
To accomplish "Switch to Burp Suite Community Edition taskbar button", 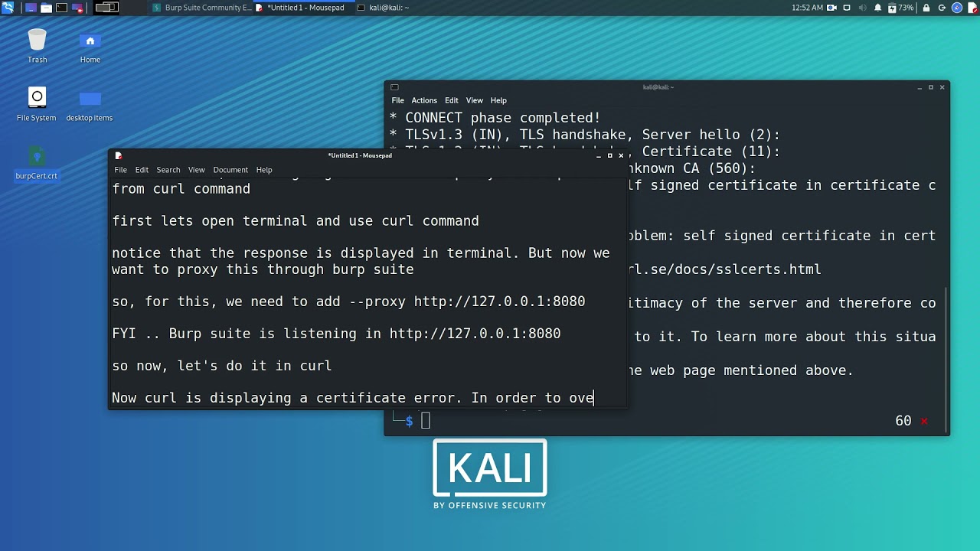I will coord(201,8).
